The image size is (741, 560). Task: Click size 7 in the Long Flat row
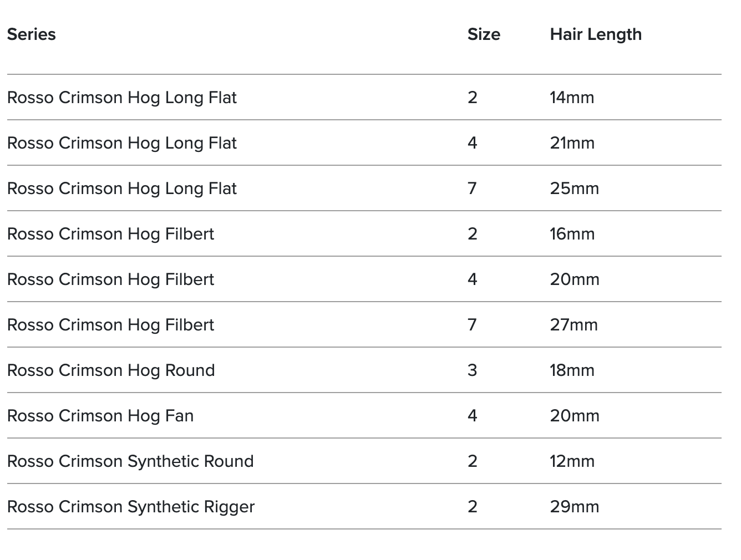pyautogui.click(x=472, y=189)
